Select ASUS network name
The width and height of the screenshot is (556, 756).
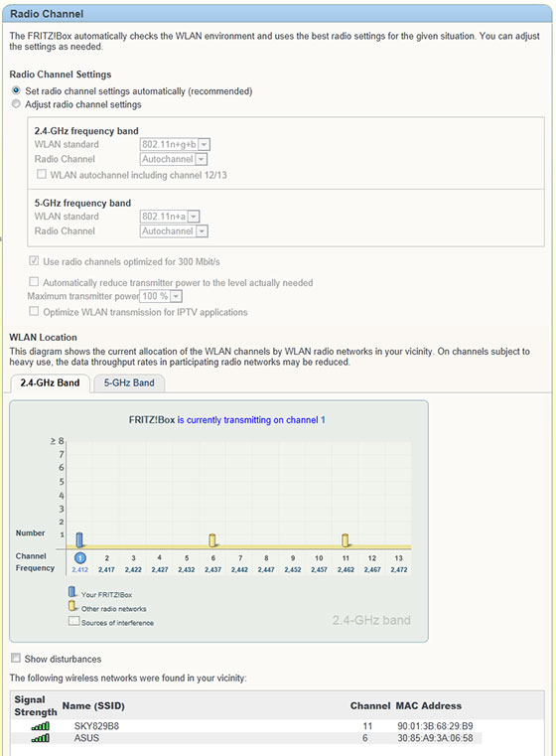click(x=86, y=738)
